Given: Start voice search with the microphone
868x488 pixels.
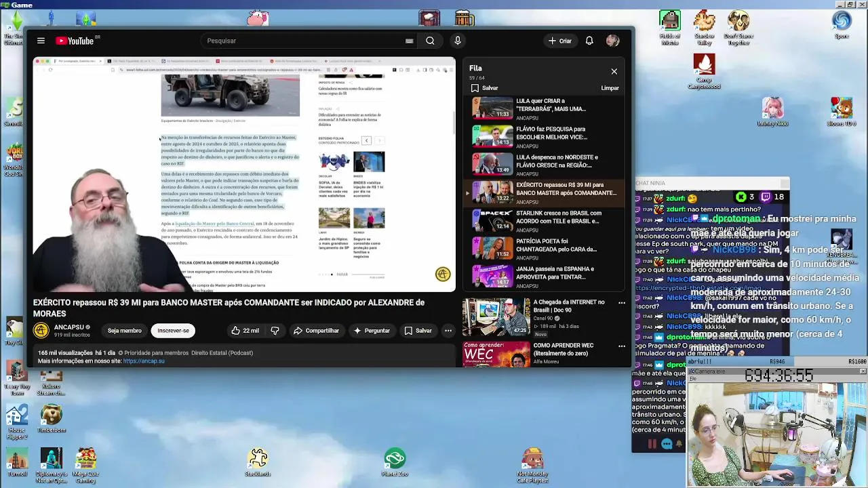Looking at the screenshot, I should pos(458,41).
